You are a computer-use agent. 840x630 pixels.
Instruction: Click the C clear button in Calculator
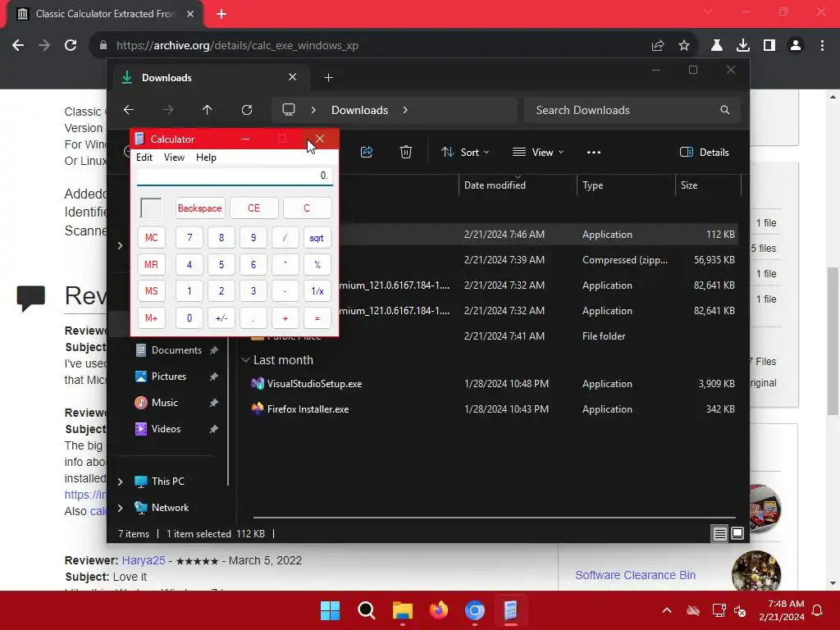tap(307, 208)
